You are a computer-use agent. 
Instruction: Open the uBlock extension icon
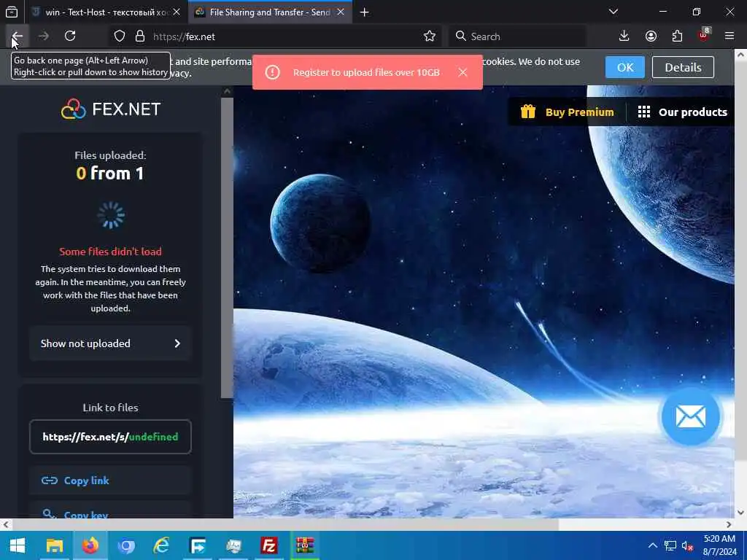[704, 35]
